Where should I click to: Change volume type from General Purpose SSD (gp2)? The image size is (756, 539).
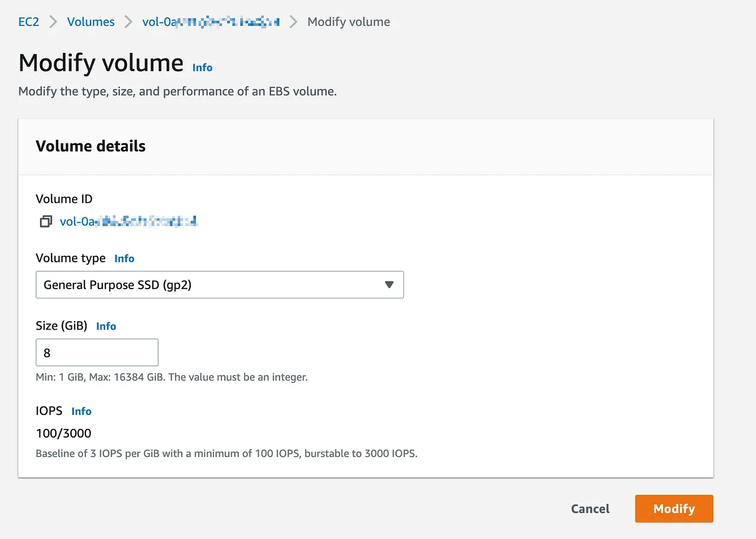pyautogui.click(x=219, y=284)
